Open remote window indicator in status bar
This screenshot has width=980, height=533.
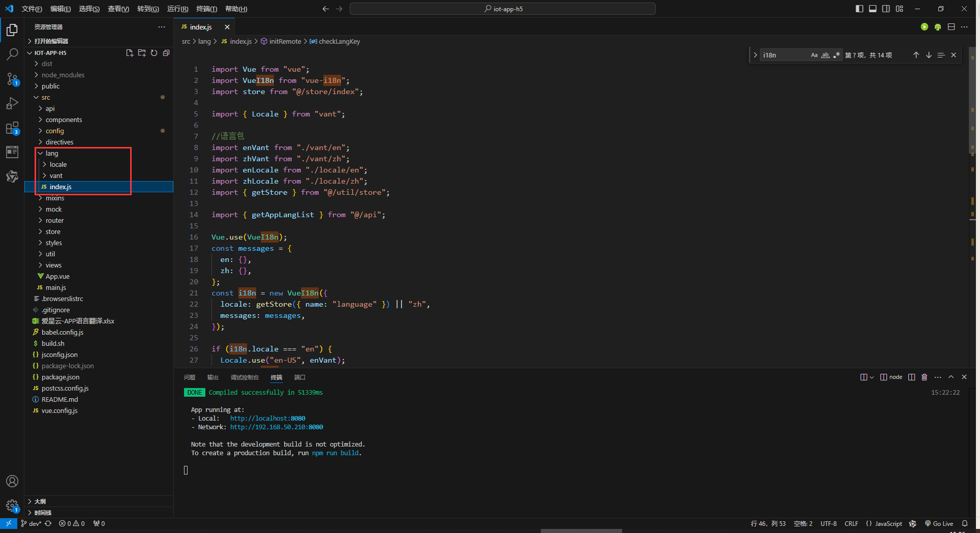[x=9, y=523]
